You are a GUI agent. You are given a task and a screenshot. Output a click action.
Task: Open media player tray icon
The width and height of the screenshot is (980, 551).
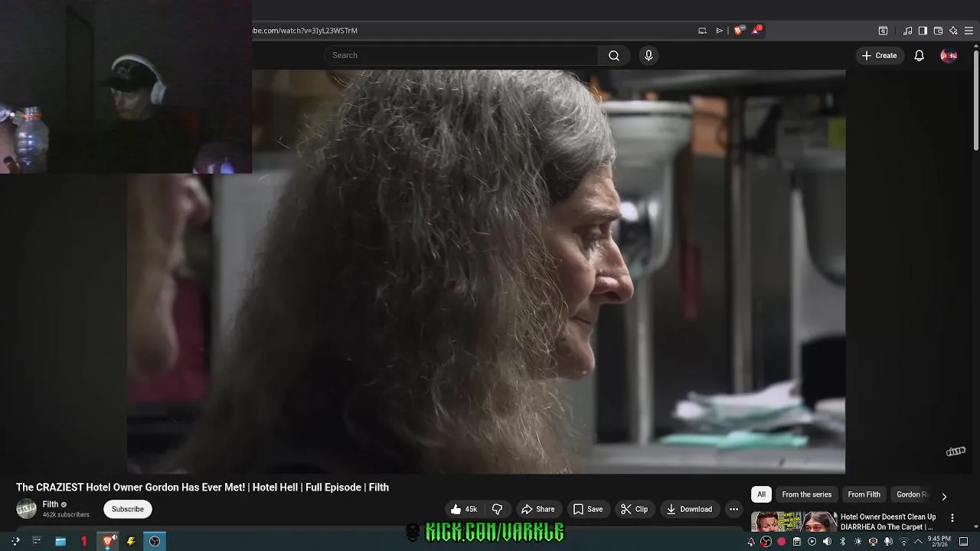(812, 542)
